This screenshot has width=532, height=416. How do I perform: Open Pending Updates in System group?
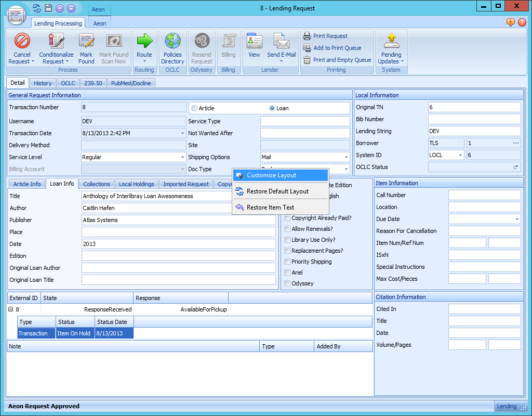[x=391, y=42]
